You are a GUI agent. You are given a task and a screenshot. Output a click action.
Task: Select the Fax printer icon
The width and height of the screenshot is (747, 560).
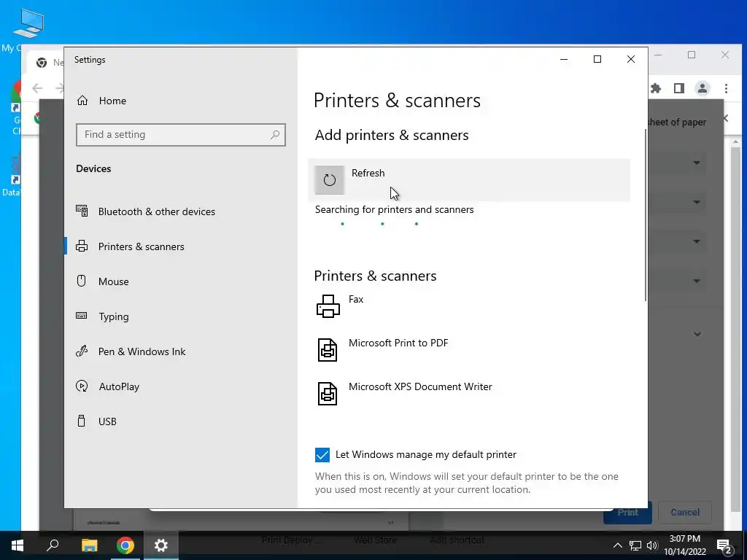coord(328,306)
